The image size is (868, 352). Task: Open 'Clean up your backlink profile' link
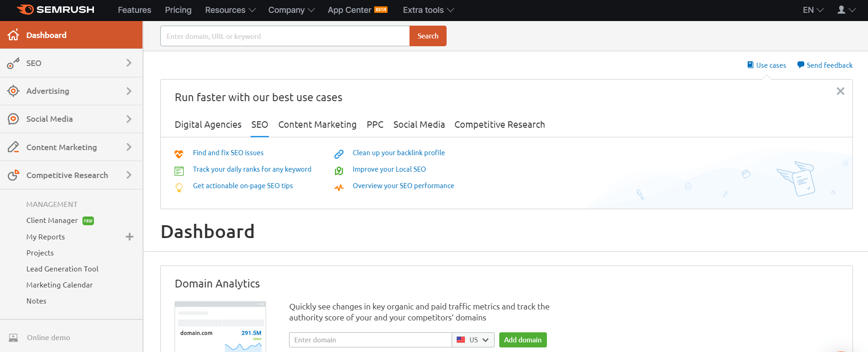[x=399, y=153]
